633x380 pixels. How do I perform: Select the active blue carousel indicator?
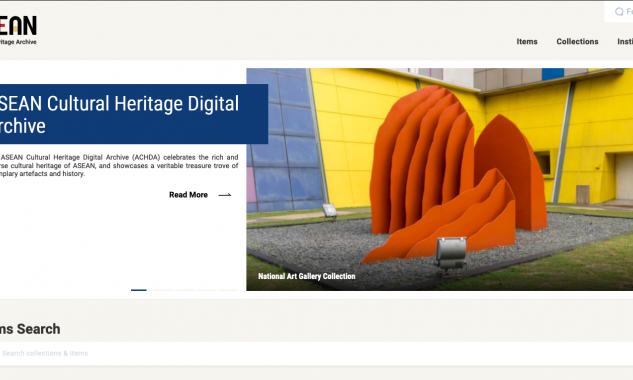pyautogui.click(x=138, y=290)
